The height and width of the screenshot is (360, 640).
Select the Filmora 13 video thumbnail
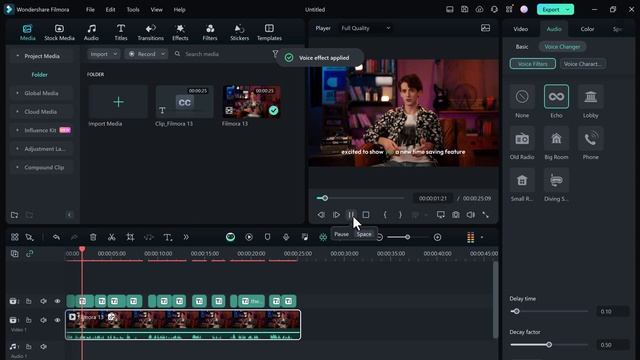coord(251,102)
